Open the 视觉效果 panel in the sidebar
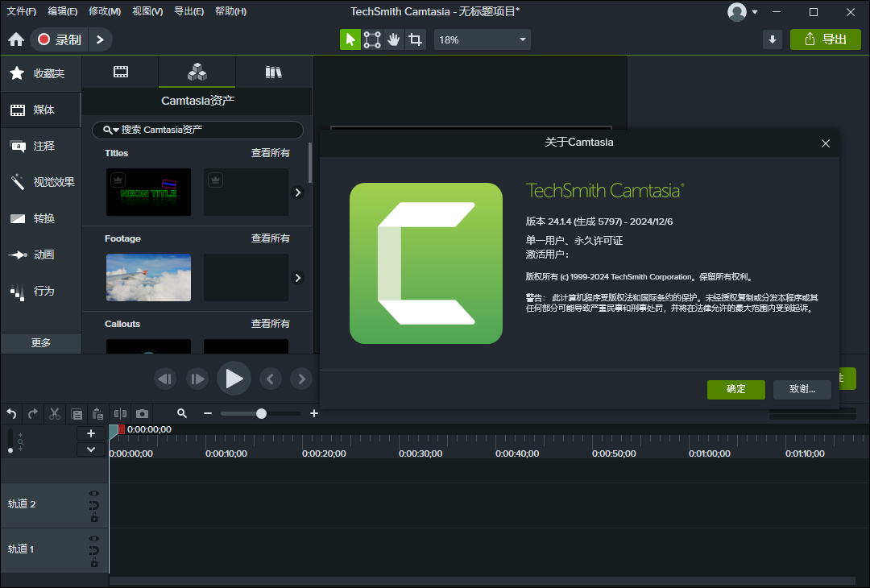Viewport: 870px width, 588px height. coord(40,181)
